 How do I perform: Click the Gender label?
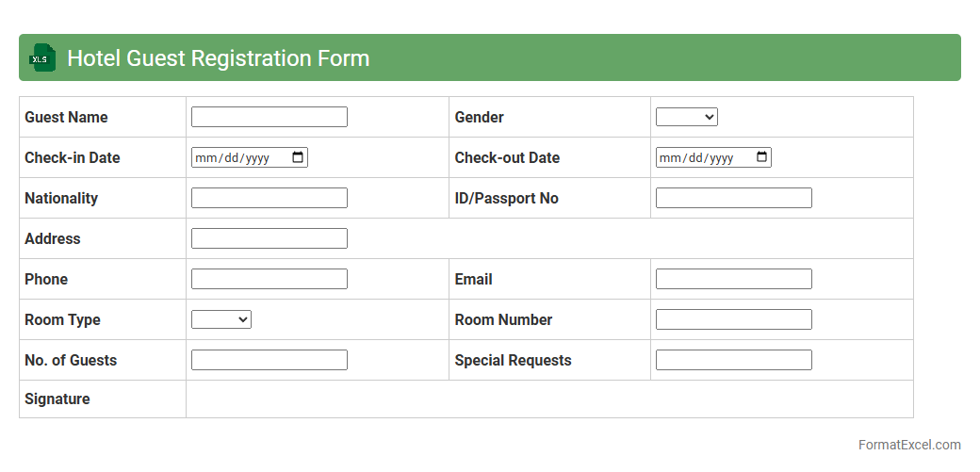click(479, 117)
